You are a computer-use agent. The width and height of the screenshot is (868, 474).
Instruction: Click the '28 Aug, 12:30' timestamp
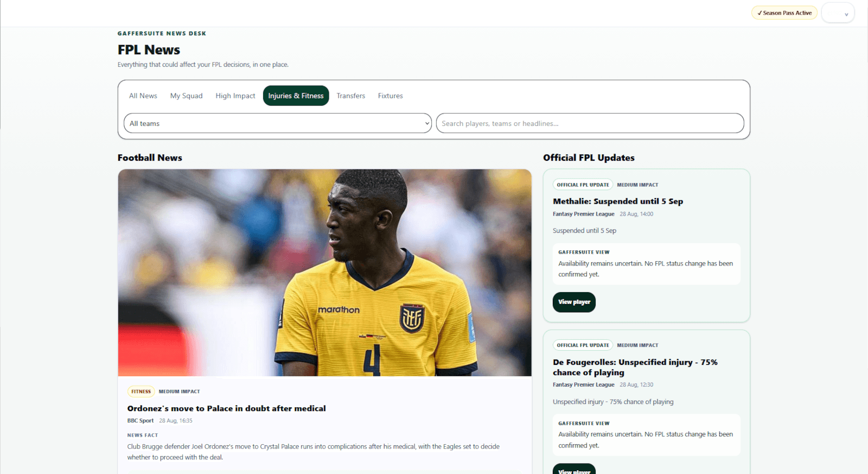click(636, 384)
